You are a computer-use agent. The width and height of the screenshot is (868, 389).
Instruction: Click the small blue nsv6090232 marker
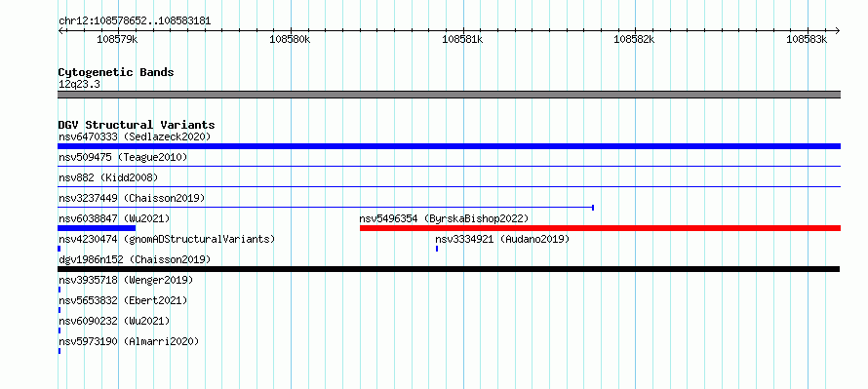[x=59, y=331]
